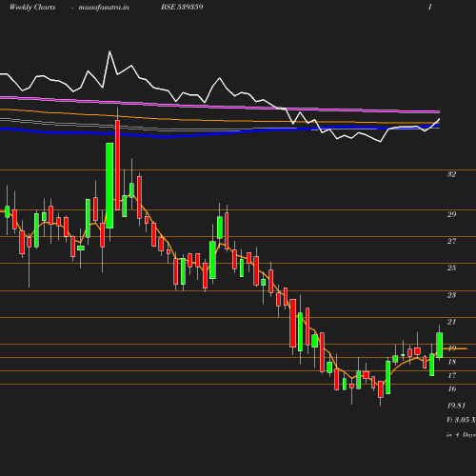Click the tallest green candlestick at the peak

(109, 186)
